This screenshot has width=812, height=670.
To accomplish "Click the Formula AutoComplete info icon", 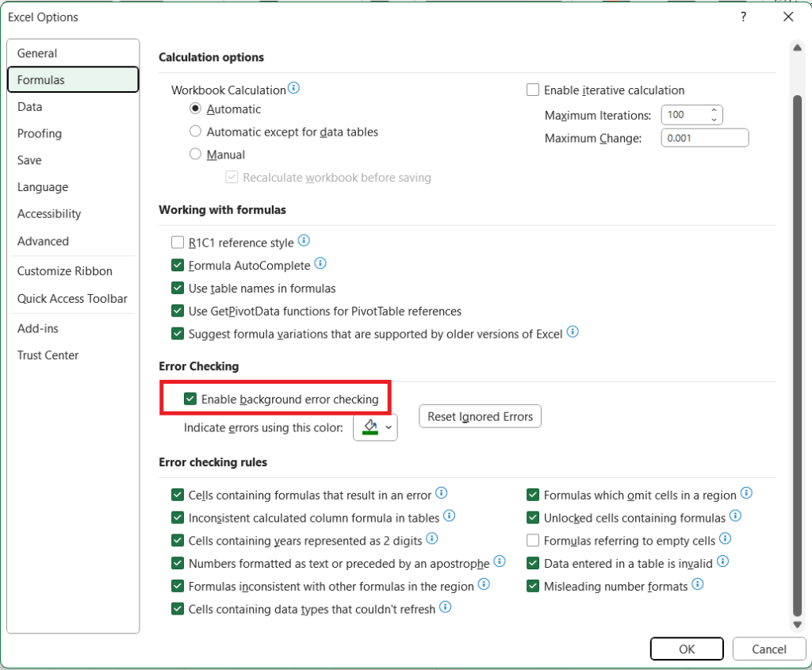I will click(320, 263).
